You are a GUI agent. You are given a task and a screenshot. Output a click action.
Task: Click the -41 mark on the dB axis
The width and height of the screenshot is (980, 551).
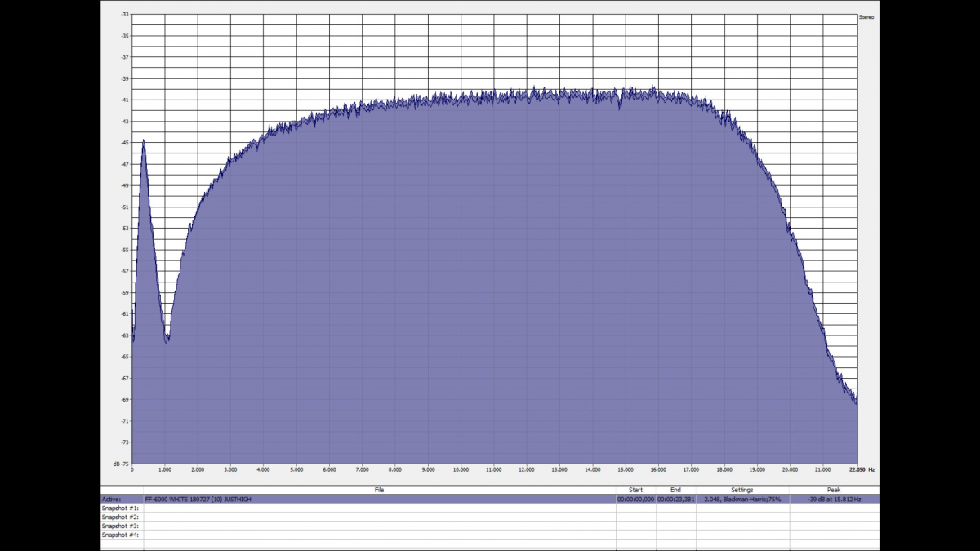click(124, 100)
